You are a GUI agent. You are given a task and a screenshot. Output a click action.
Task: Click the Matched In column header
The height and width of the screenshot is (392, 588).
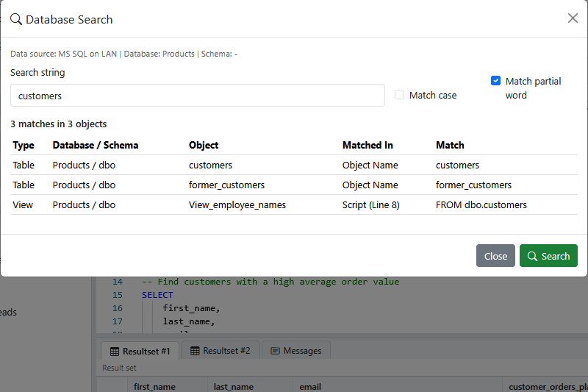tap(367, 145)
